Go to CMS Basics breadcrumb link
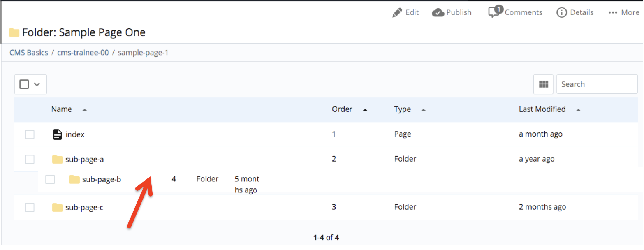This screenshot has height=250, width=644. pyautogui.click(x=29, y=53)
